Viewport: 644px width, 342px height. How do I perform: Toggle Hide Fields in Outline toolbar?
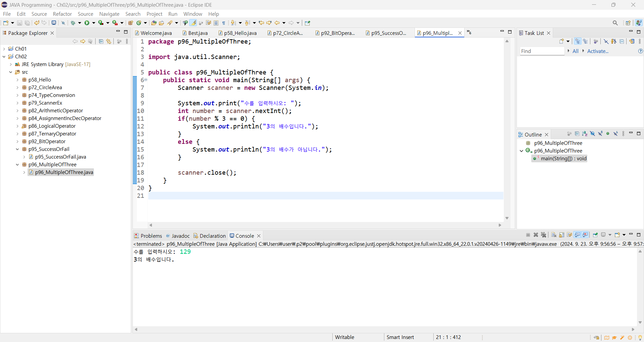592,134
